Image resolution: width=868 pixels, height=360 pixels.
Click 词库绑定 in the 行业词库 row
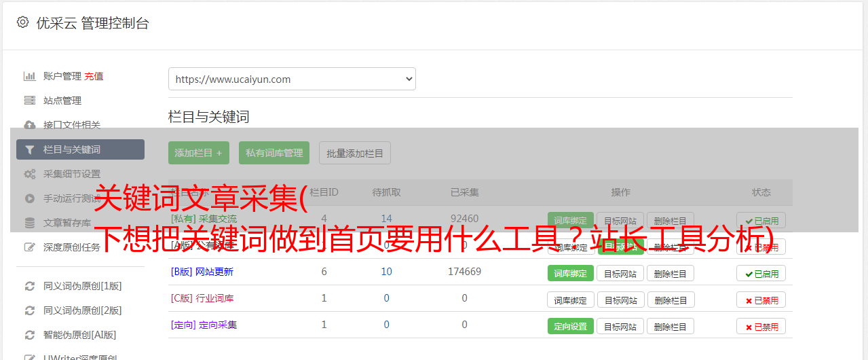(570, 300)
